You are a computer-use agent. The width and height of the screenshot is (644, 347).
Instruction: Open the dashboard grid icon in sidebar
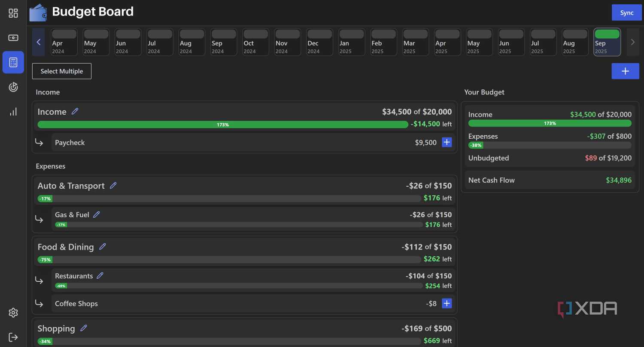click(x=13, y=13)
